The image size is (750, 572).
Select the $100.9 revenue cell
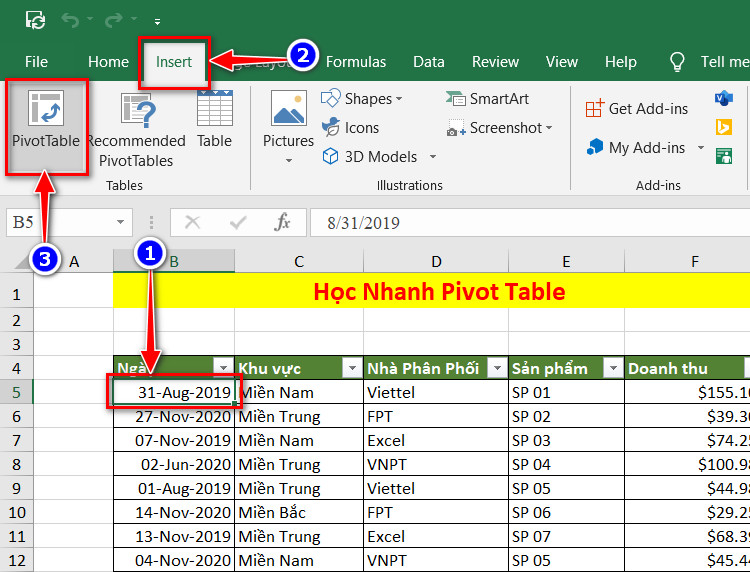pos(687,464)
